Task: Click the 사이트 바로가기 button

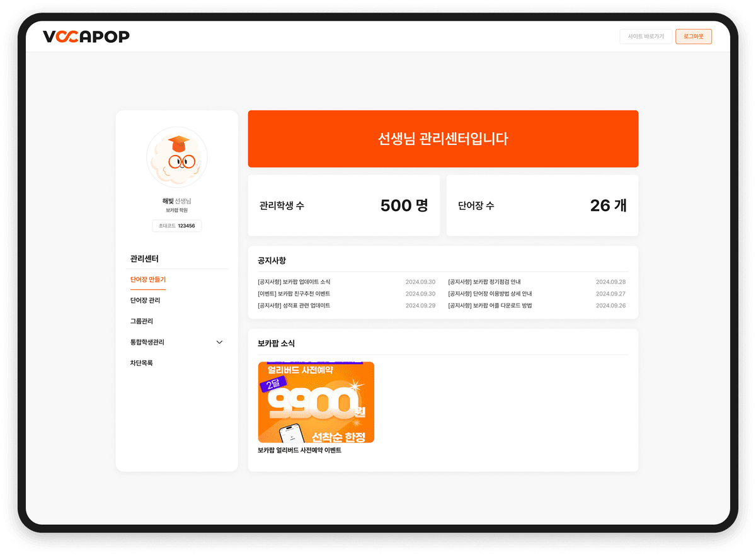Action: pyautogui.click(x=646, y=37)
